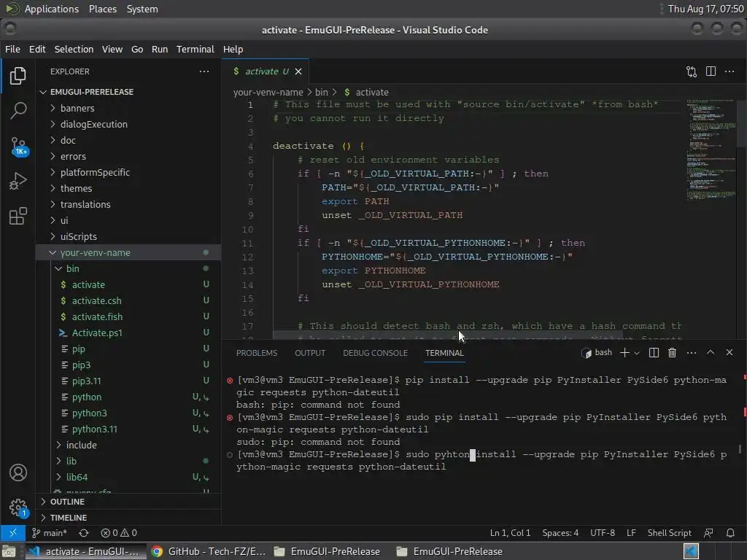Open the Terminal menu
The height and width of the screenshot is (560, 747).
coord(195,49)
